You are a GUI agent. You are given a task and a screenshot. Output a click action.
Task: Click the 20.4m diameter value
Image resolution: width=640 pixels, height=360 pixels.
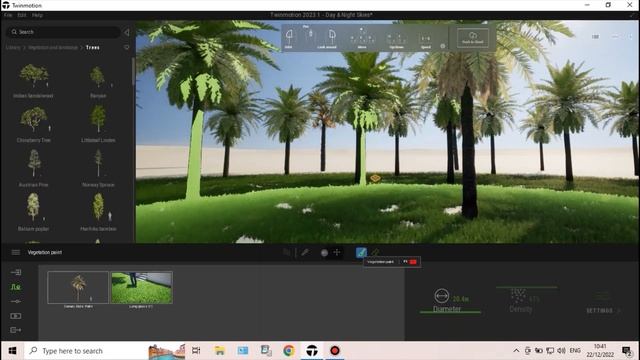pos(460,299)
